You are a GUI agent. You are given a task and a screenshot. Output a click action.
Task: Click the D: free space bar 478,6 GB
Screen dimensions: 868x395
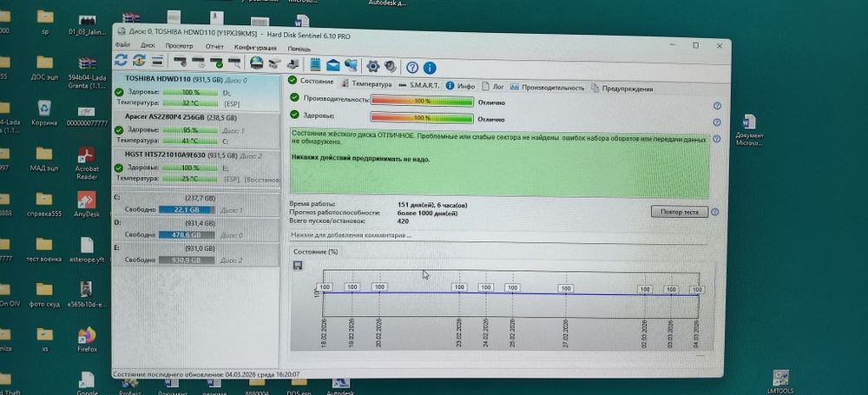click(187, 235)
